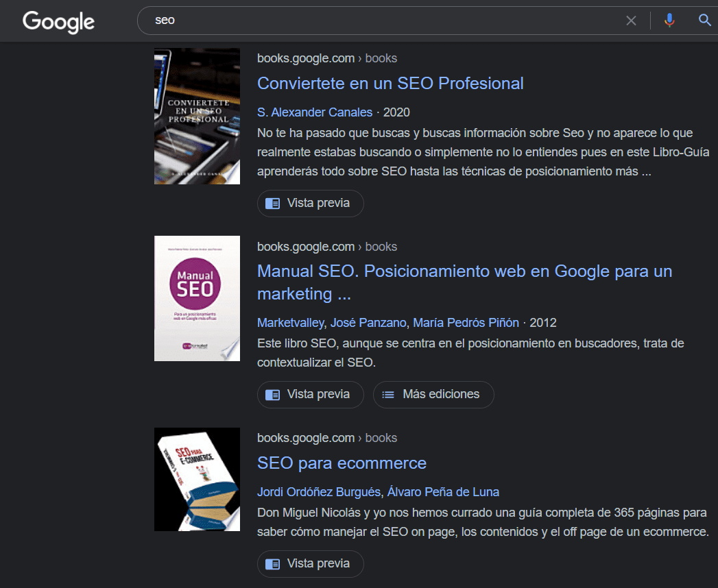
Task: Open the Conviertete en un SEO Profesional book cover
Action: (197, 117)
